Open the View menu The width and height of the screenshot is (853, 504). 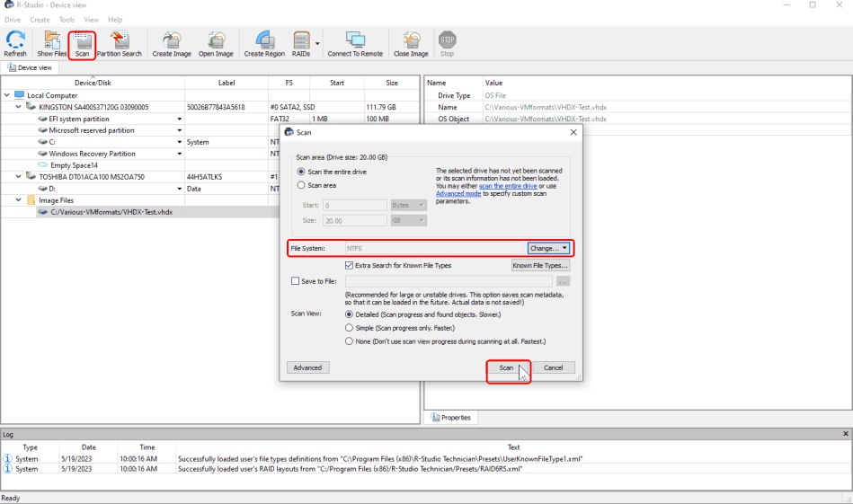click(92, 20)
